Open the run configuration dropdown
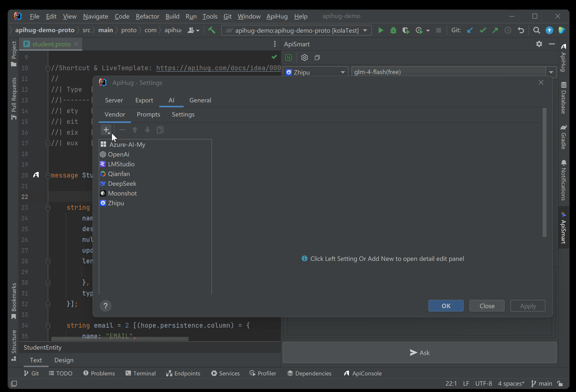This screenshot has width=576, height=392. pos(297,30)
